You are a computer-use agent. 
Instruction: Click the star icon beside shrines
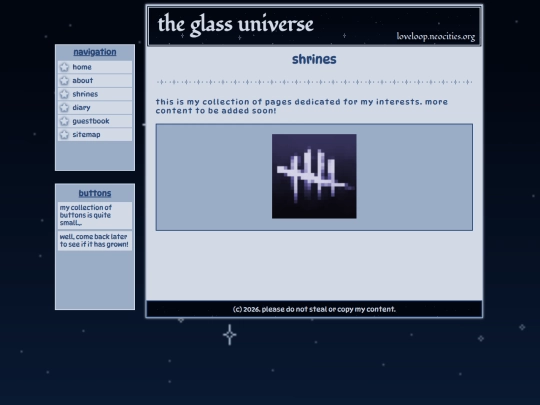(64, 94)
